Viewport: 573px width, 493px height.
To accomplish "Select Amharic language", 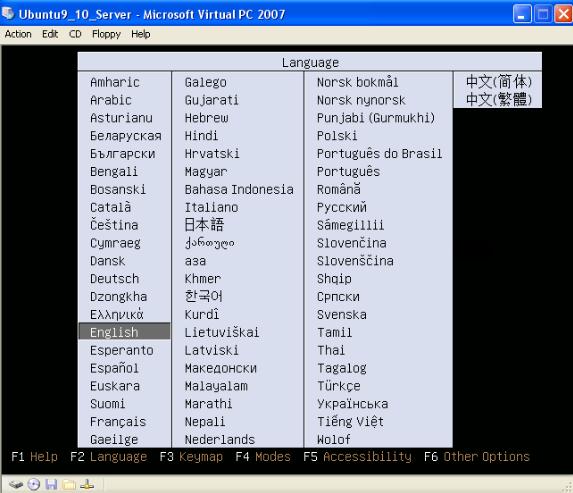I will click(115, 82).
